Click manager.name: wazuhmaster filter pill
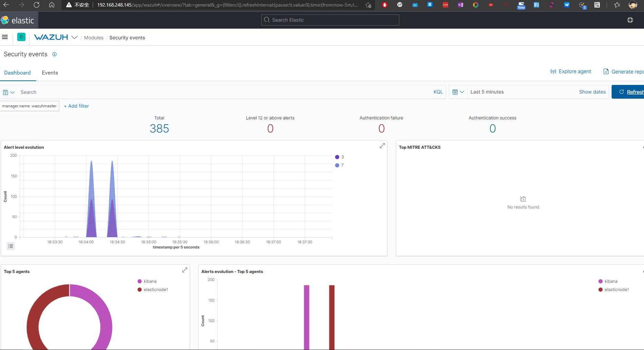The height and width of the screenshot is (350, 644). (29, 106)
